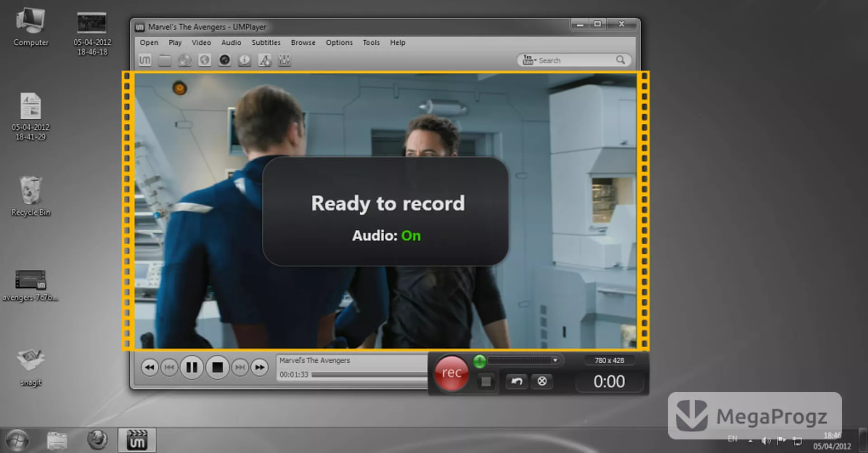Screen dimensions: 868x453
Task: Click the Action Center flag tray icon
Action: pyautogui.click(x=781, y=440)
